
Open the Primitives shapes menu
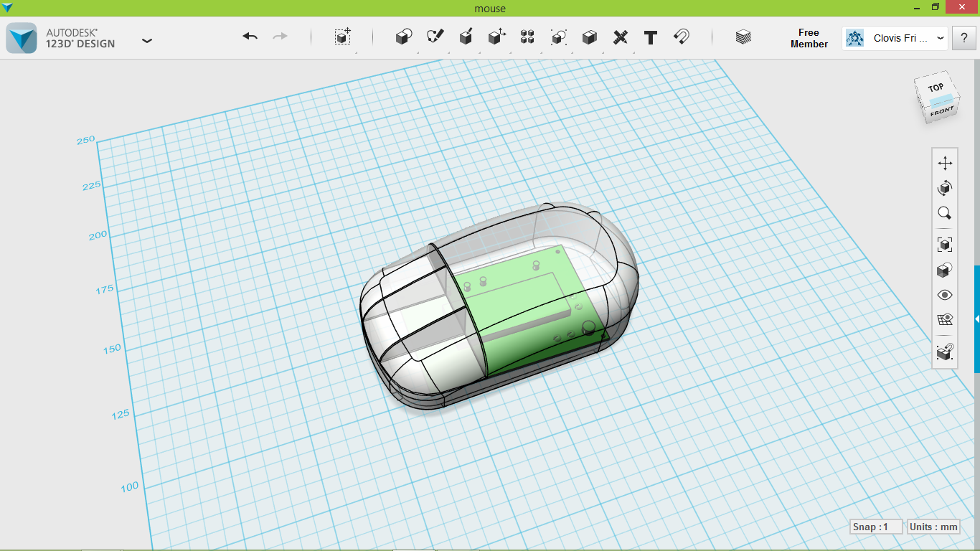tap(404, 37)
